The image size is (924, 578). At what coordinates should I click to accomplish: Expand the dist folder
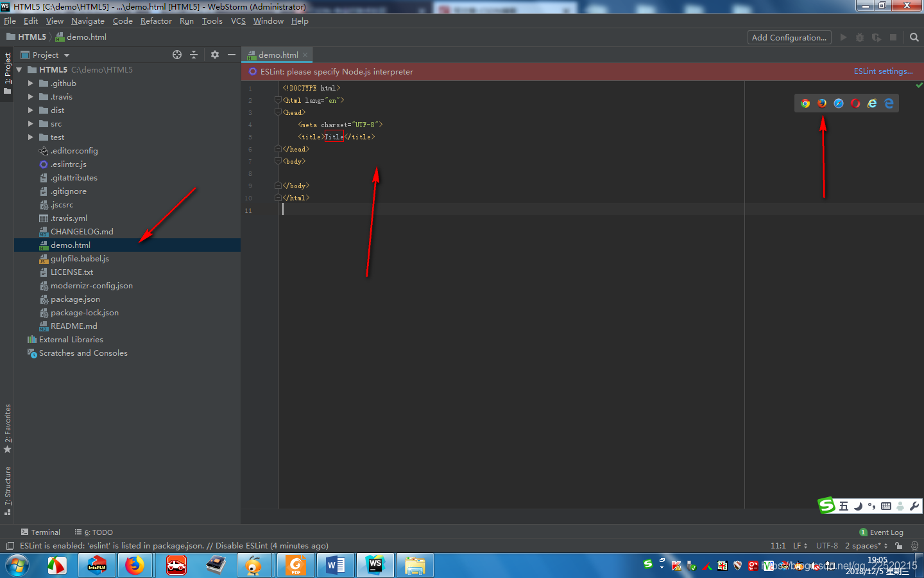30,110
